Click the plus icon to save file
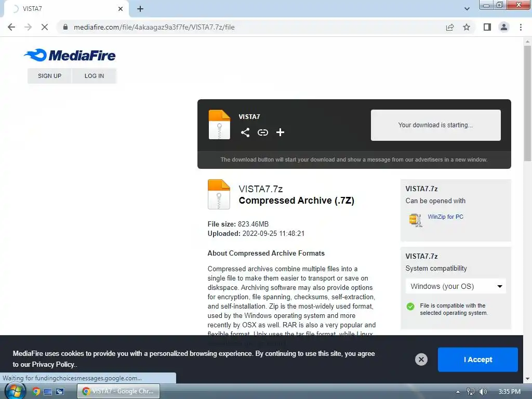Viewport: 532px width, 399px height. [x=280, y=132]
